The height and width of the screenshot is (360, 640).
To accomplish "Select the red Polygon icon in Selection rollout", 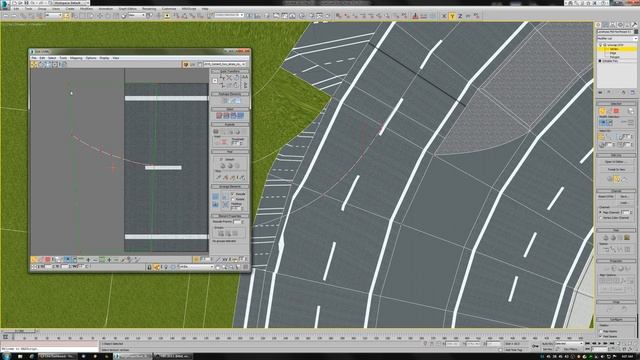I will 616,111.
